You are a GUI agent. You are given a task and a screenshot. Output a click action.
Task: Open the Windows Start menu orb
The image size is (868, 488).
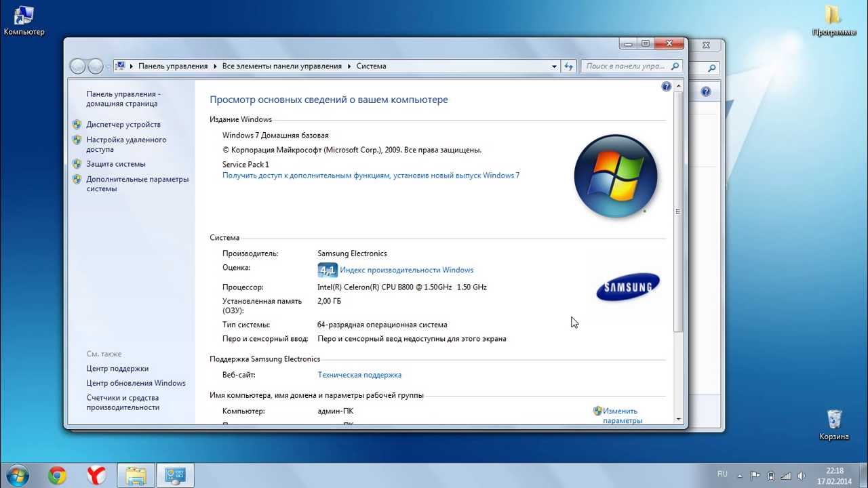pos(18,475)
